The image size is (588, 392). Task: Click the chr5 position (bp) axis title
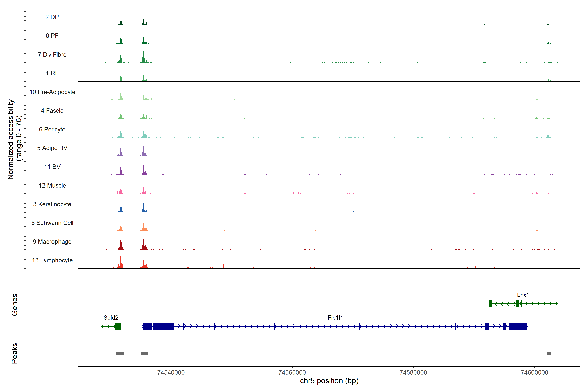(x=329, y=381)
